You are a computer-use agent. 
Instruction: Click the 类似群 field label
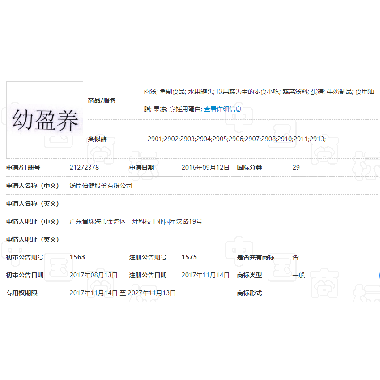(97, 139)
